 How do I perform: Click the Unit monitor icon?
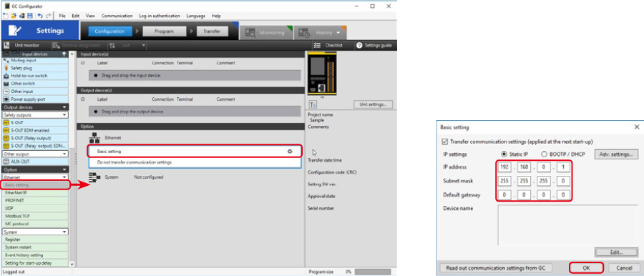[6, 45]
